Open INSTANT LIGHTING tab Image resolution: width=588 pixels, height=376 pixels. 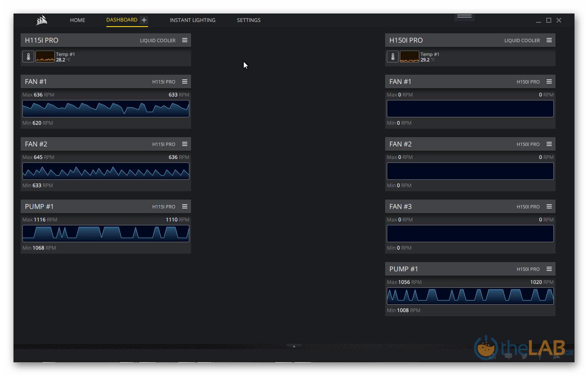(192, 20)
